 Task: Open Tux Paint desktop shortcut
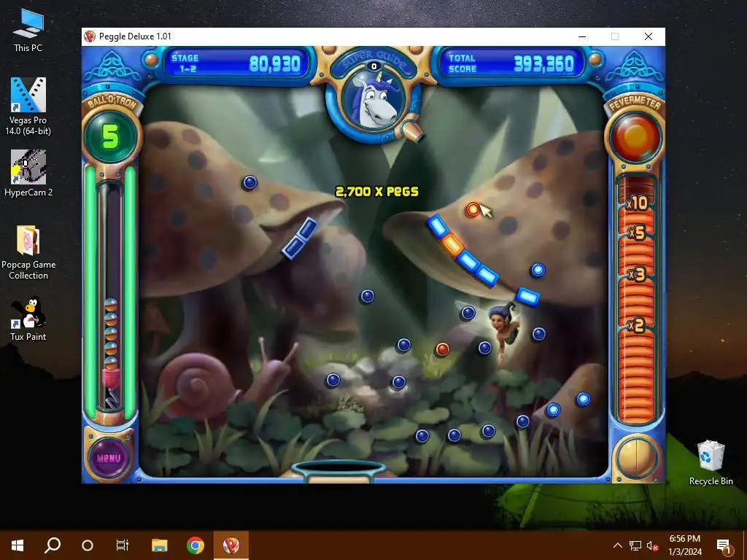[x=28, y=319]
